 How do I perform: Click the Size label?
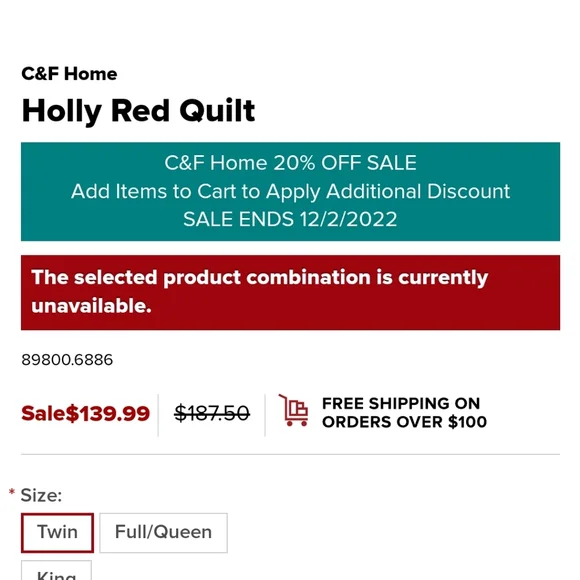point(41,495)
